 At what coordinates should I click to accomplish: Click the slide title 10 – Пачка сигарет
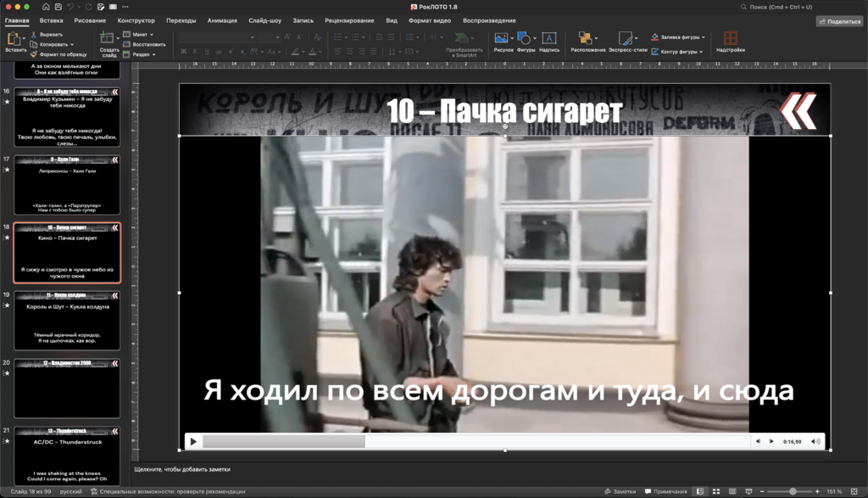tap(504, 111)
